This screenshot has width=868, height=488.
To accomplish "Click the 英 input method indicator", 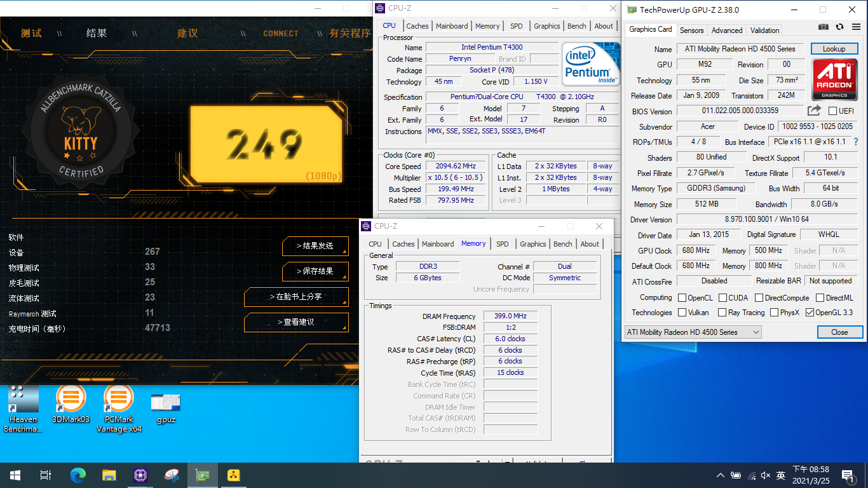I will (781, 475).
